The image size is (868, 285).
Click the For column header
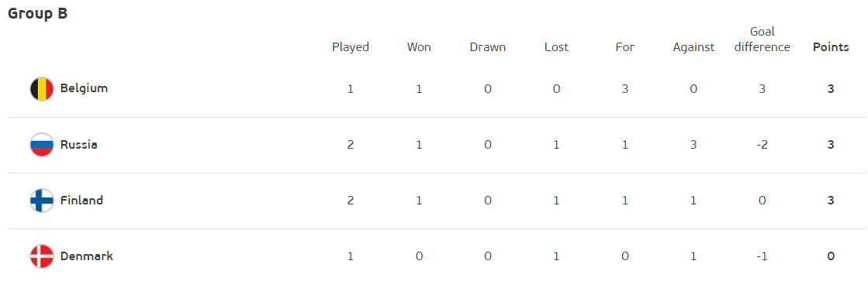point(625,47)
